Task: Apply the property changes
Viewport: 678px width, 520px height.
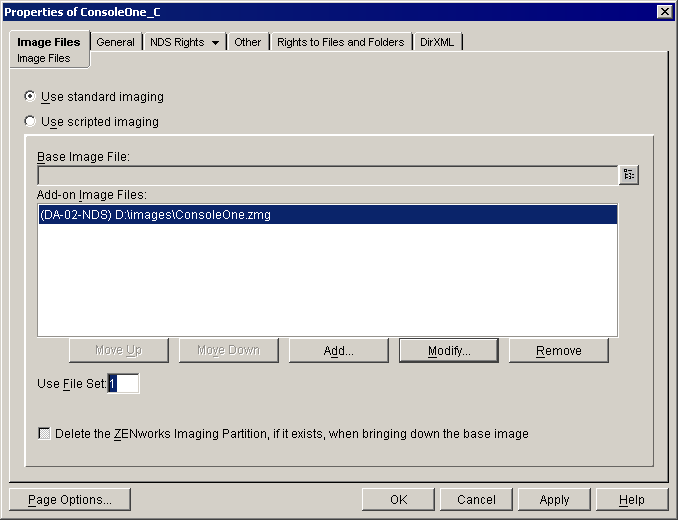Action: tap(554, 500)
